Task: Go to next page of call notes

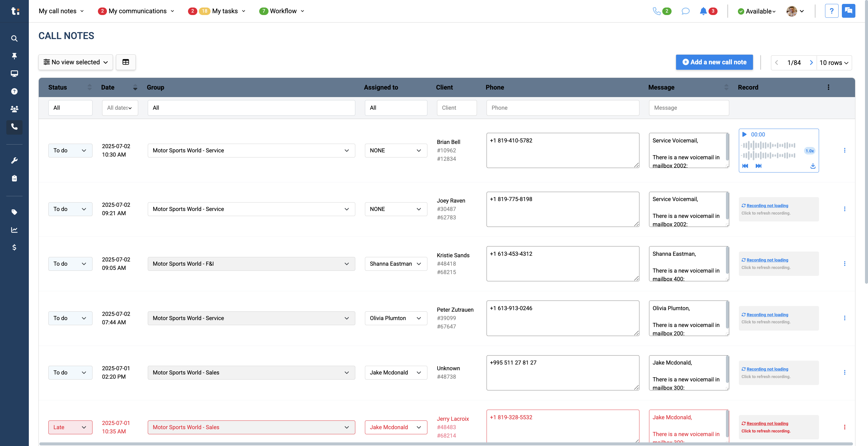Action: pos(811,63)
